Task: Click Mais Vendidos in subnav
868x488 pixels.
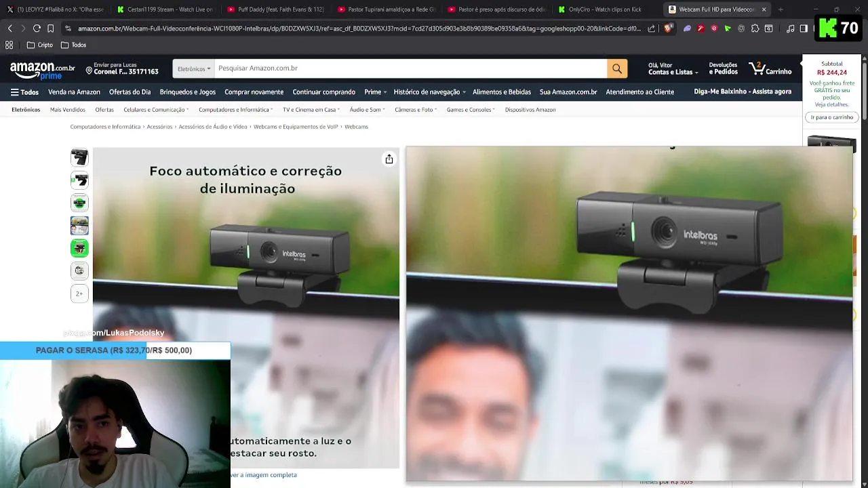Action: [x=68, y=110]
